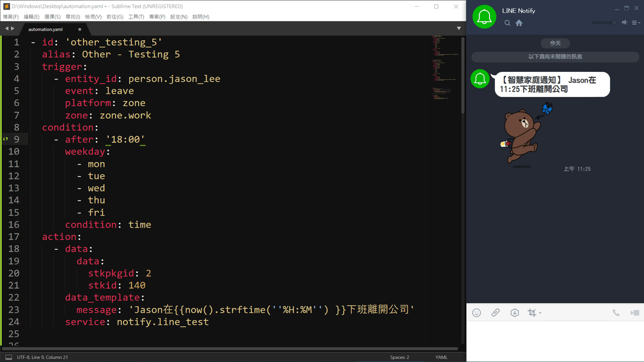The width and height of the screenshot is (644, 362).
Task: Click the Sublime vertical scrollbar
Action: [x=463, y=75]
